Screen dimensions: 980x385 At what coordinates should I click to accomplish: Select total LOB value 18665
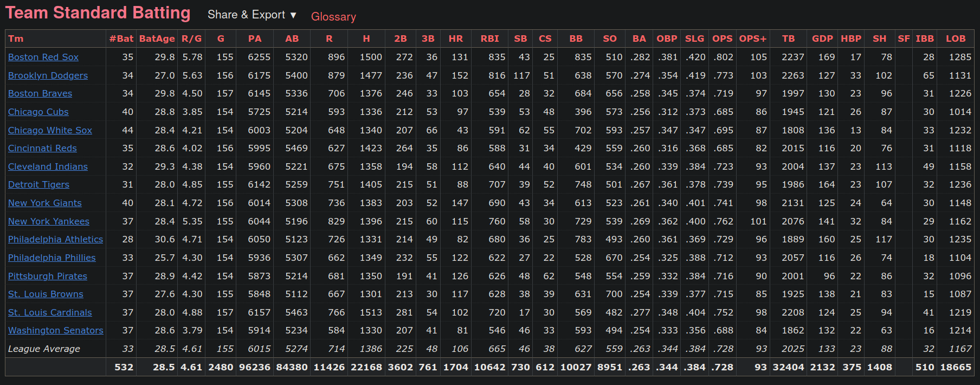(x=956, y=367)
